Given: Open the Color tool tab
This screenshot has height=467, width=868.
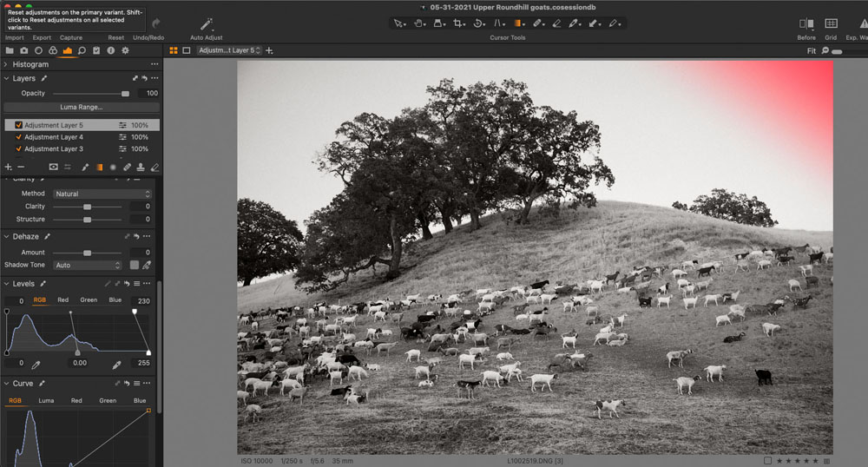Looking at the screenshot, I should 53,50.
